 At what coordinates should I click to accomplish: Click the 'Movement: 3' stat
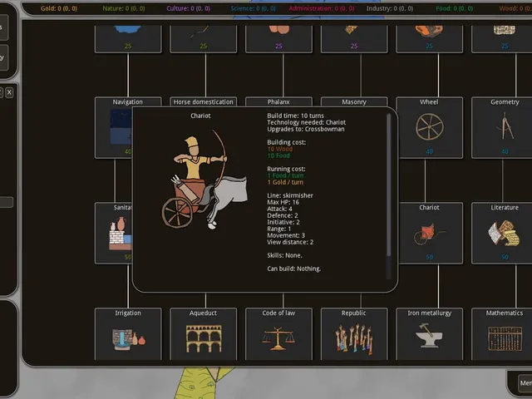[x=286, y=235]
